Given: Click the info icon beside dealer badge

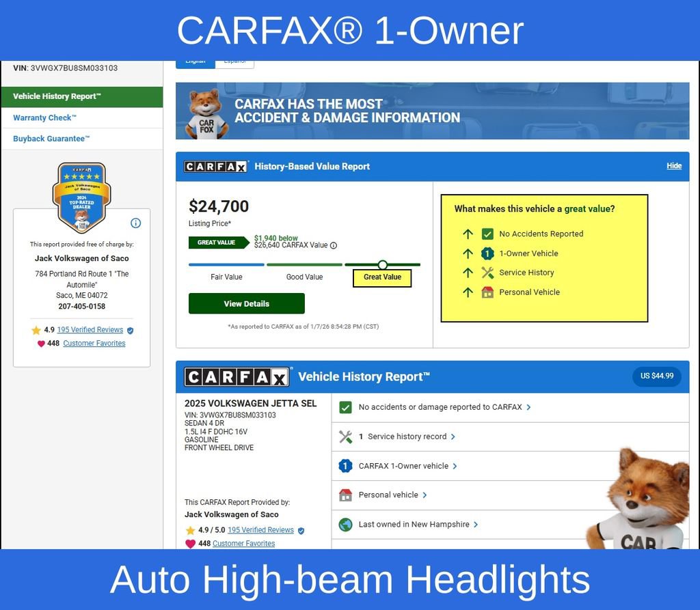Looking at the screenshot, I should point(135,223).
